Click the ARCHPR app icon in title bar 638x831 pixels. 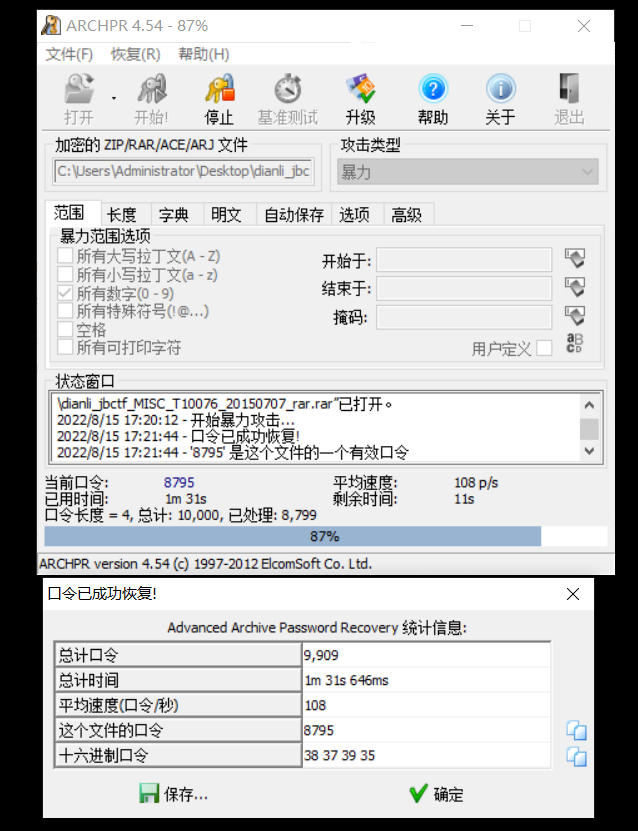point(51,25)
